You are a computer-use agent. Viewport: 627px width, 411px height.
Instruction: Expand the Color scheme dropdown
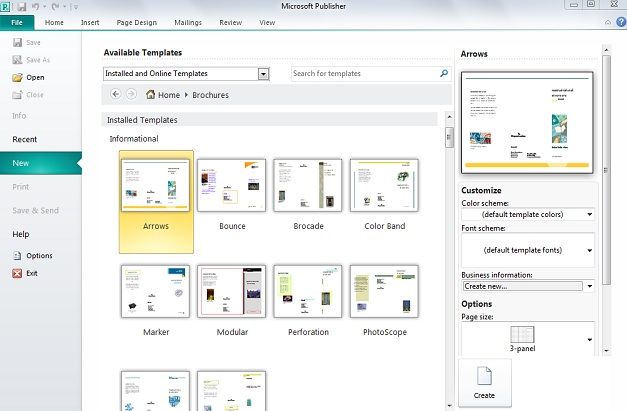coord(589,214)
